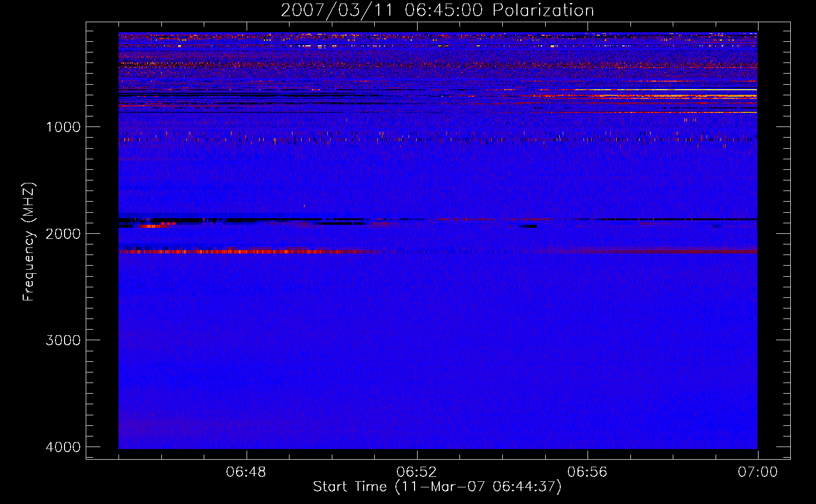Click the 06:52 time tick label
Screen dimensions: 816x504
[x=417, y=472]
